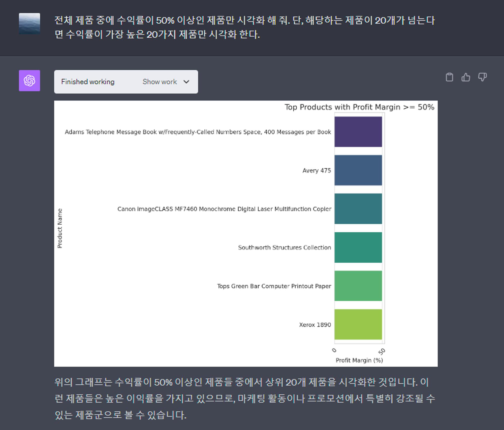Click the Canon ImageCLASS MF7460 label

point(224,209)
